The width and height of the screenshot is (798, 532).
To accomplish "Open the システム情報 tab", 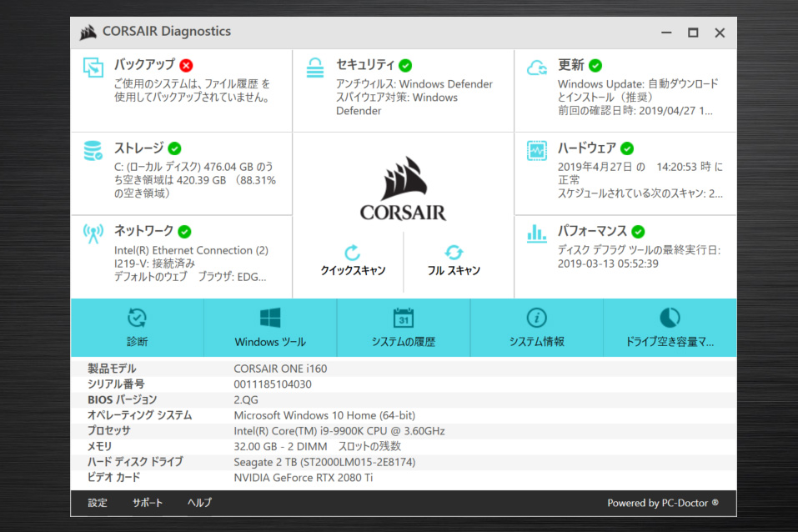I will tap(537, 328).
